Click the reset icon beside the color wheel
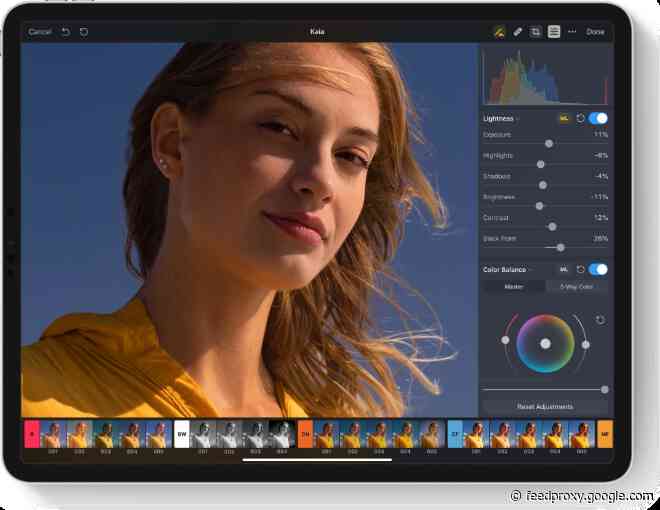The image size is (660, 510). tap(601, 320)
